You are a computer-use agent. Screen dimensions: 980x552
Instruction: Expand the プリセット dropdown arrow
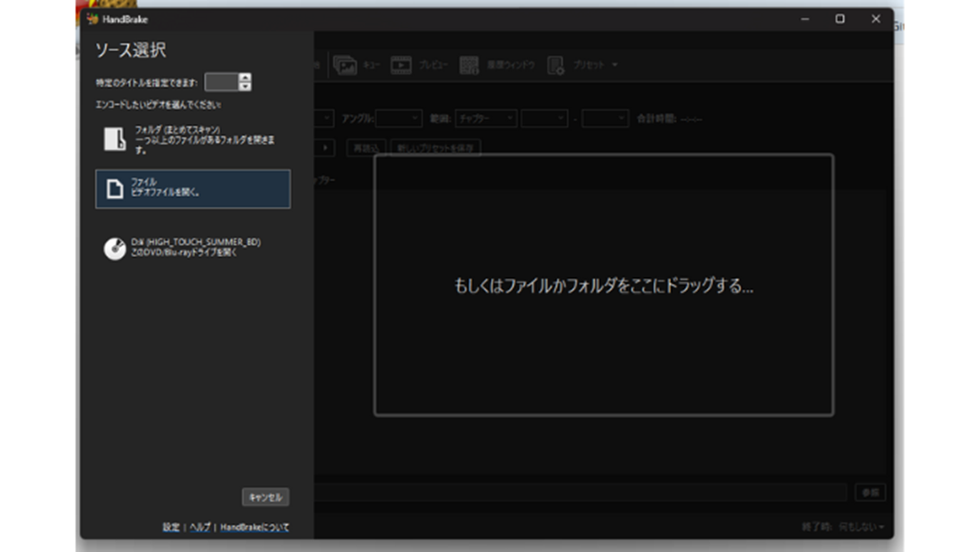point(615,65)
